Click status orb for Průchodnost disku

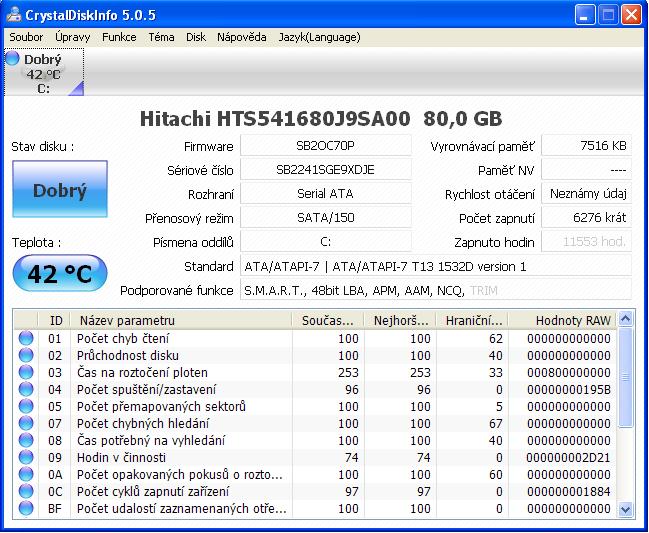[x=26, y=355]
